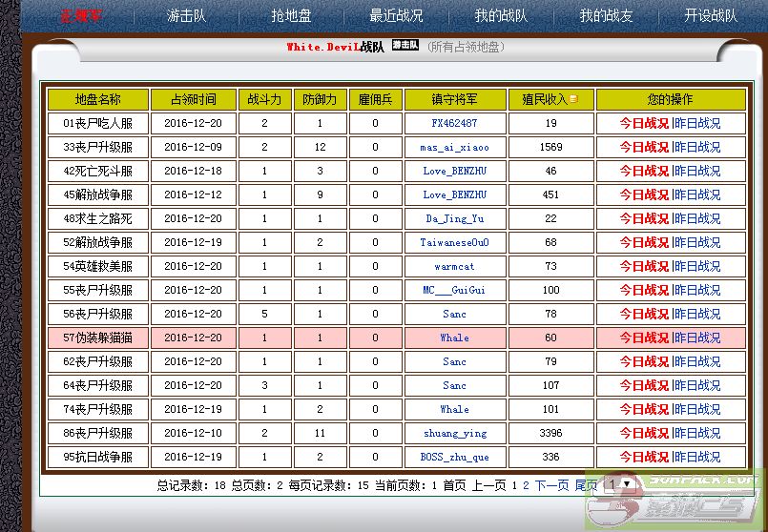Open 我的战友 from the navigation bar
The image size is (768, 532).
point(606,15)
